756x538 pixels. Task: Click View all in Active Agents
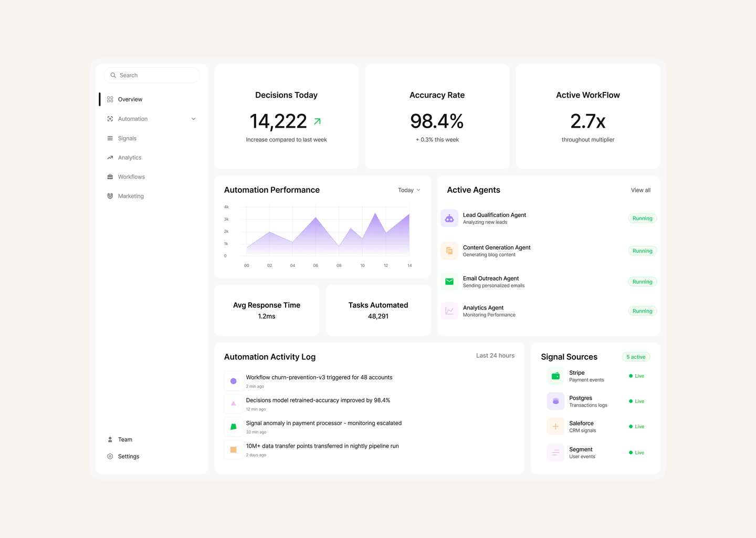click(640, 190)
